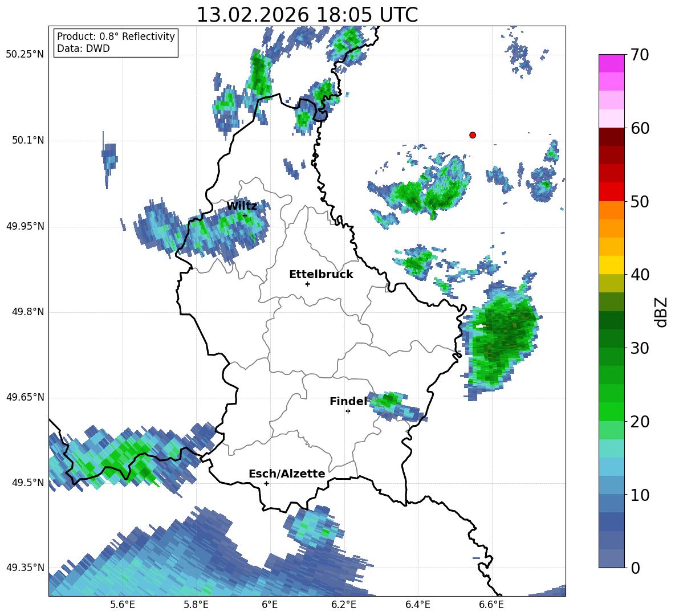Click the Esch/Alzette city label
The image size is (675, 616).
point(287,473)
